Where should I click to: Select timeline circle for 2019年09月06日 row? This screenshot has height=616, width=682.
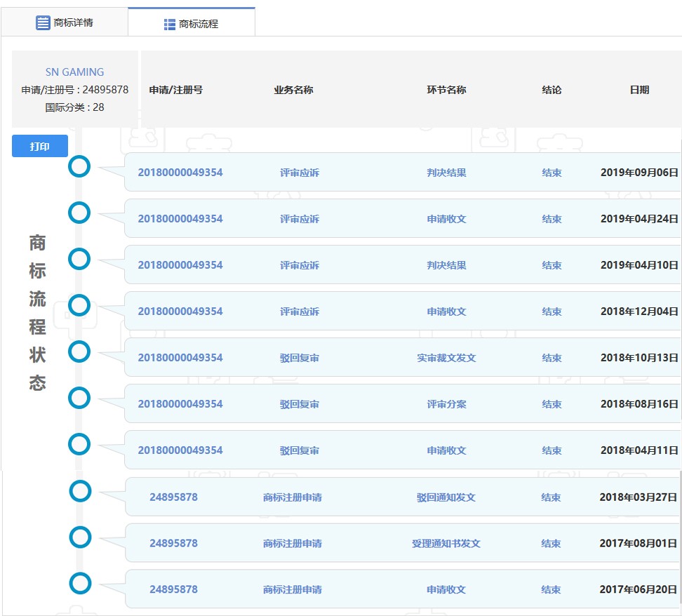[79, 166]
